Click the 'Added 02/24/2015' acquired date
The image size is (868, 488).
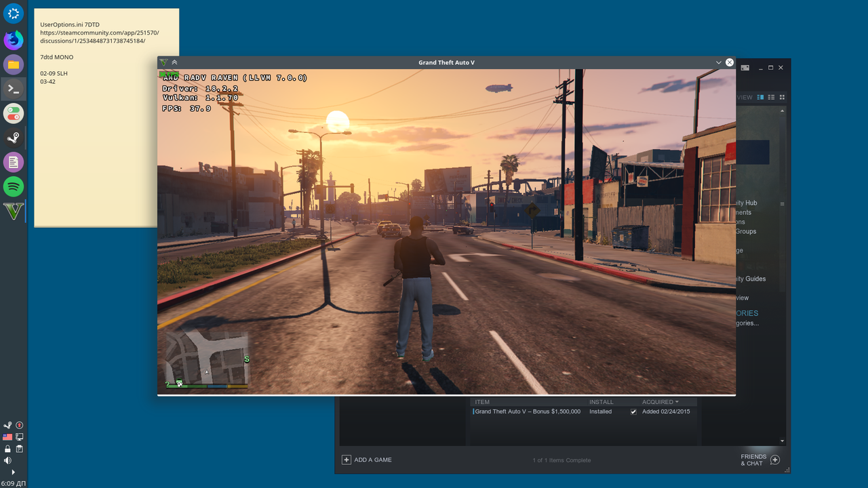[666, 411]
